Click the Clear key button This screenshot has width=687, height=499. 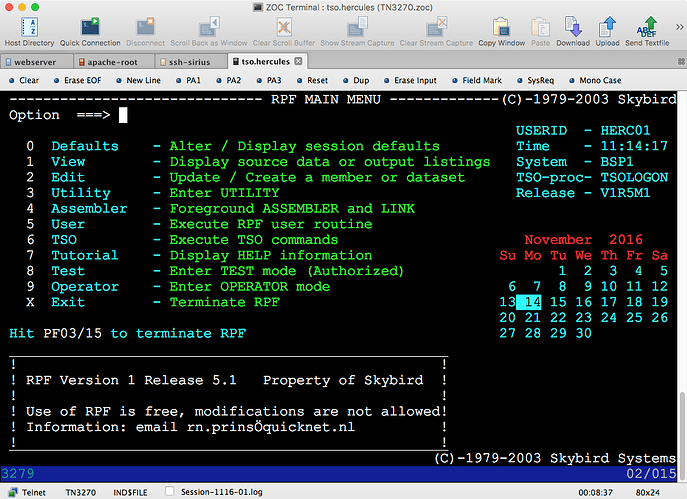pyautogui.click(x=24, y=80)
